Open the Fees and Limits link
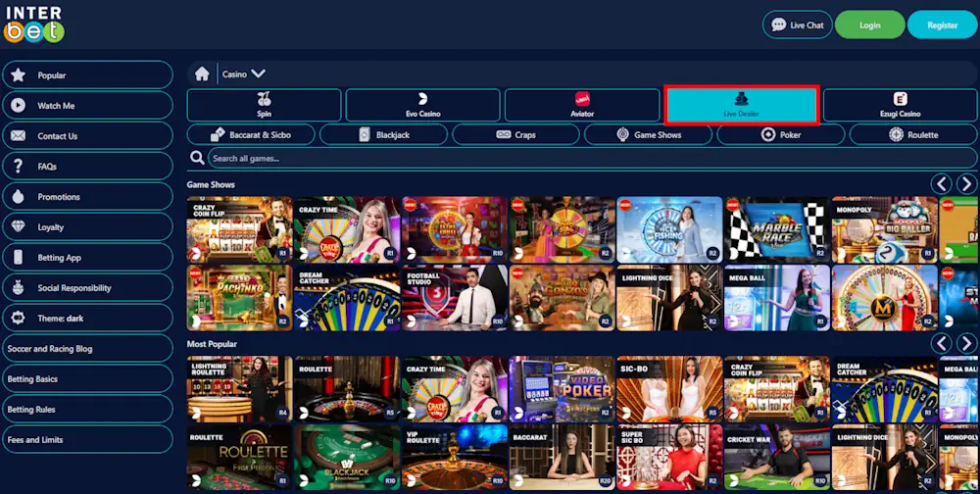 pos(87,439)
